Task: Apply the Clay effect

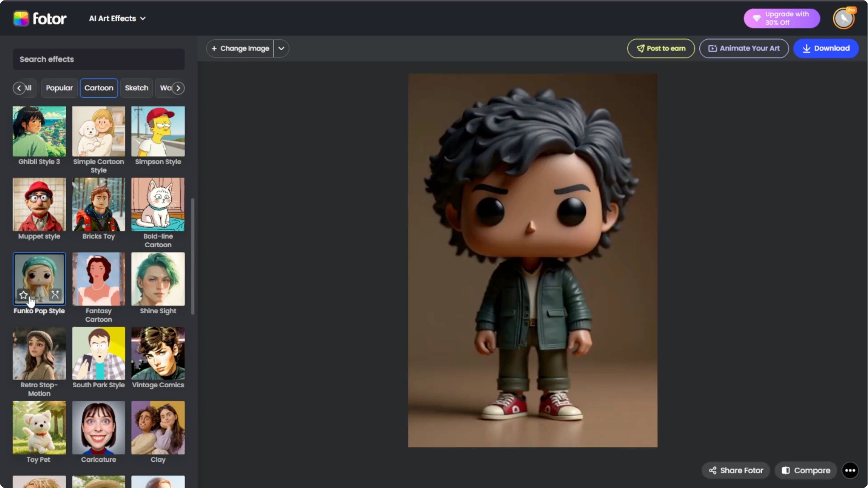Action: coord(158,428)
